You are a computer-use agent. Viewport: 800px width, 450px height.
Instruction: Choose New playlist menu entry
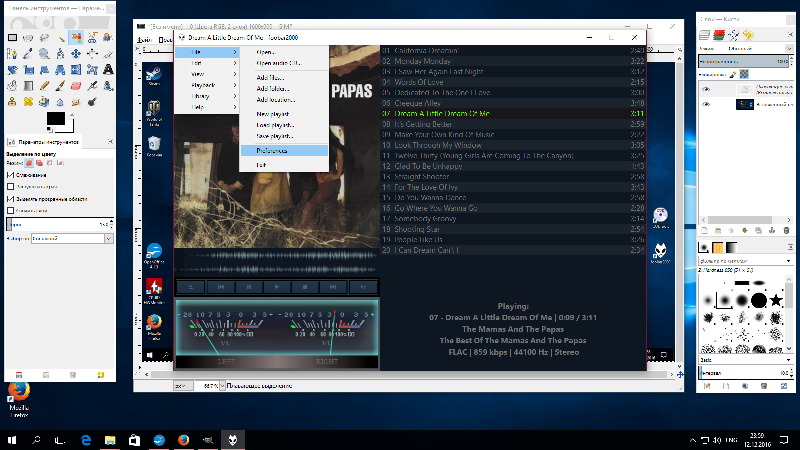point(284,114)
